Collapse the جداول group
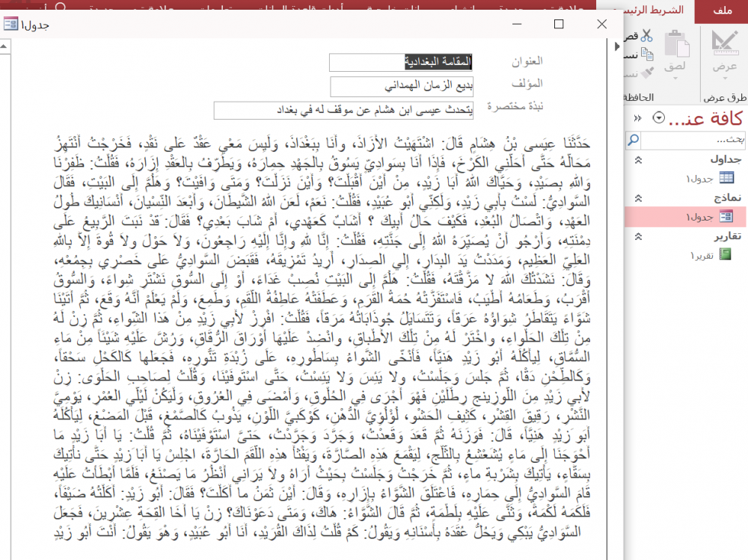The image size is (748, 560). coord(638,160)
